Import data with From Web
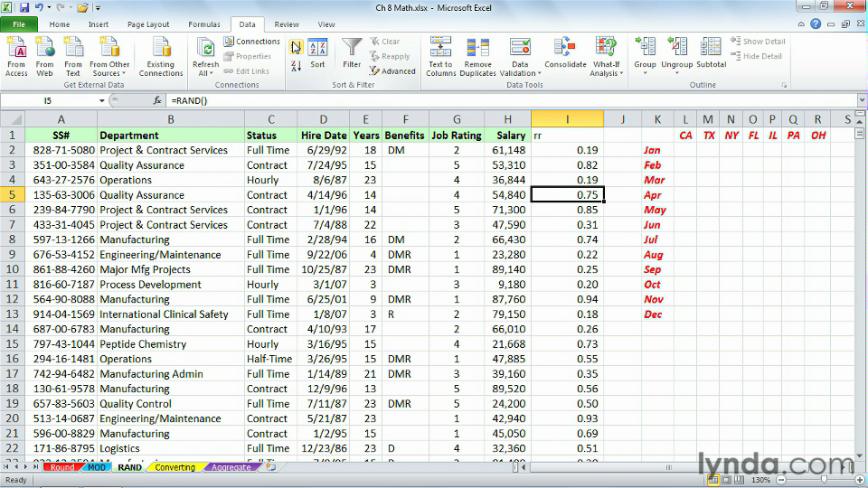868x488 pixels. [x=44, y=56]
